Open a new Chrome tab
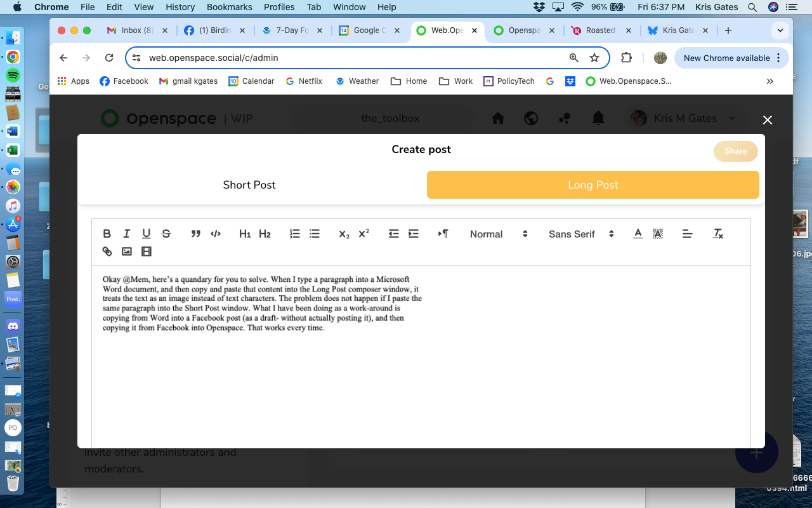Viewport: 812px width, 508px height. [728, 30]
